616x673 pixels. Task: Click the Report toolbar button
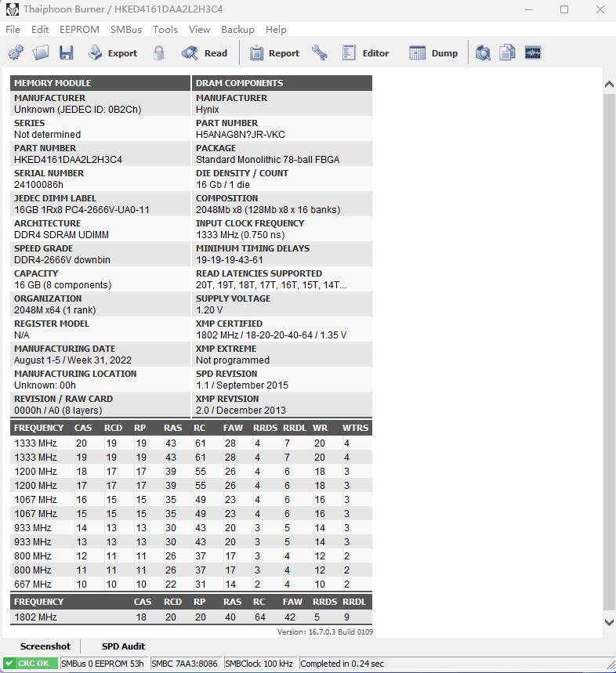pyautogui.click(x=274, y=52)
